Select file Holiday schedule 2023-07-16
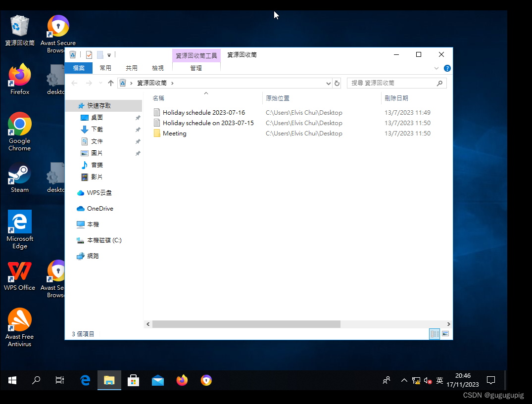Image resolution: width=532 pixels, height=404 pixels. [x=204, y=113]
